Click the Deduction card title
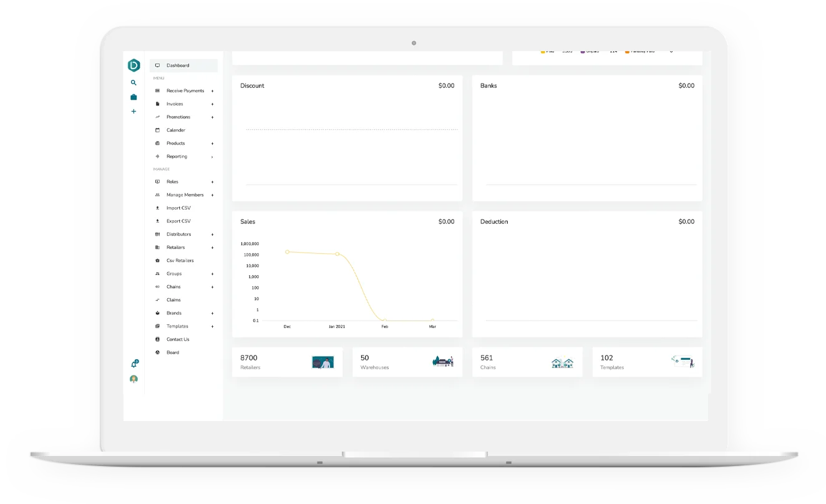 point(494,221)
